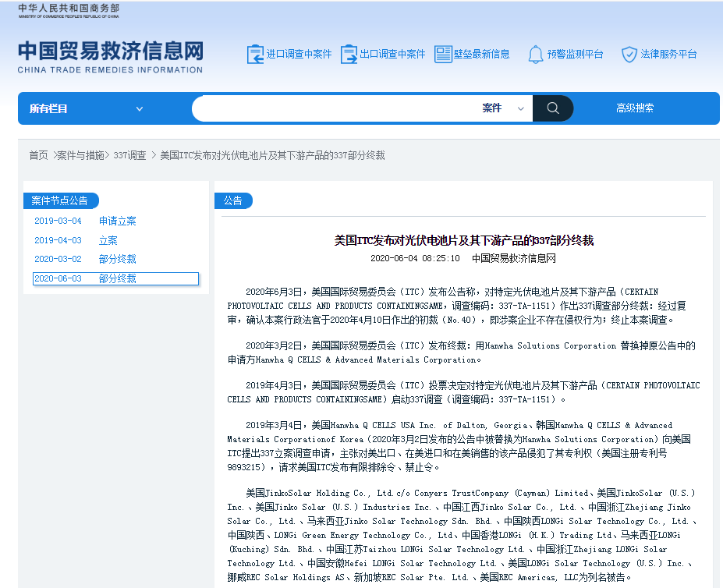This screenshot has height=588, width=723.
Task: Click the 壁垒最新信息 news icon
Action: (x=443, y=55)
